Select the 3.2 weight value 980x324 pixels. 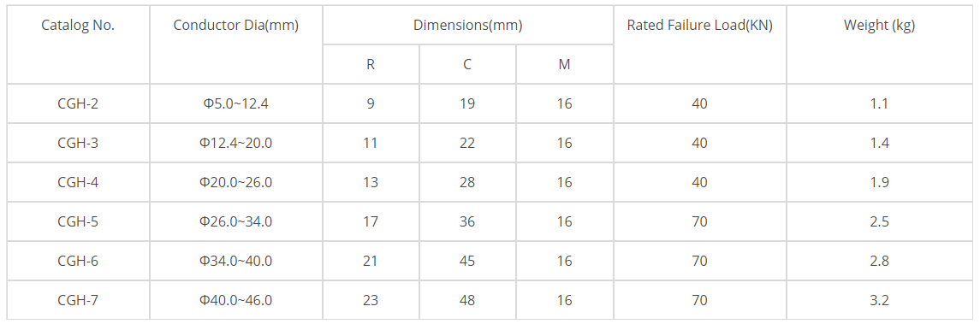879,300
